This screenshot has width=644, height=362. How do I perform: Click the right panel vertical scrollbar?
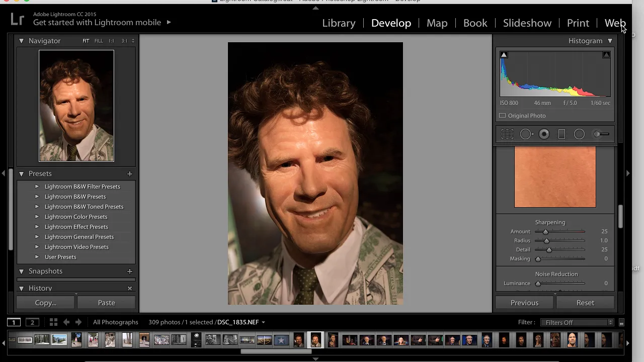pos(621,216)
